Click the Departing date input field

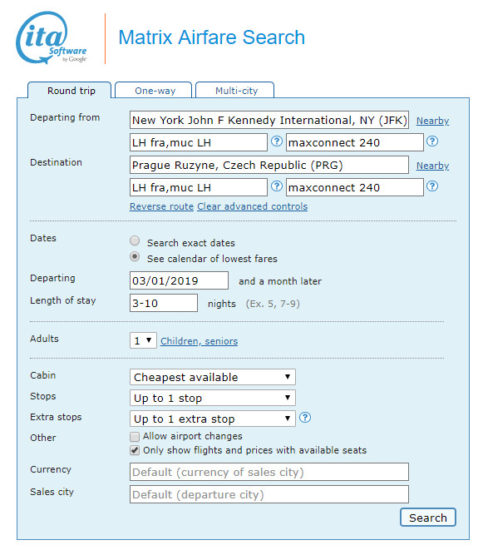(x=179, y=281)
